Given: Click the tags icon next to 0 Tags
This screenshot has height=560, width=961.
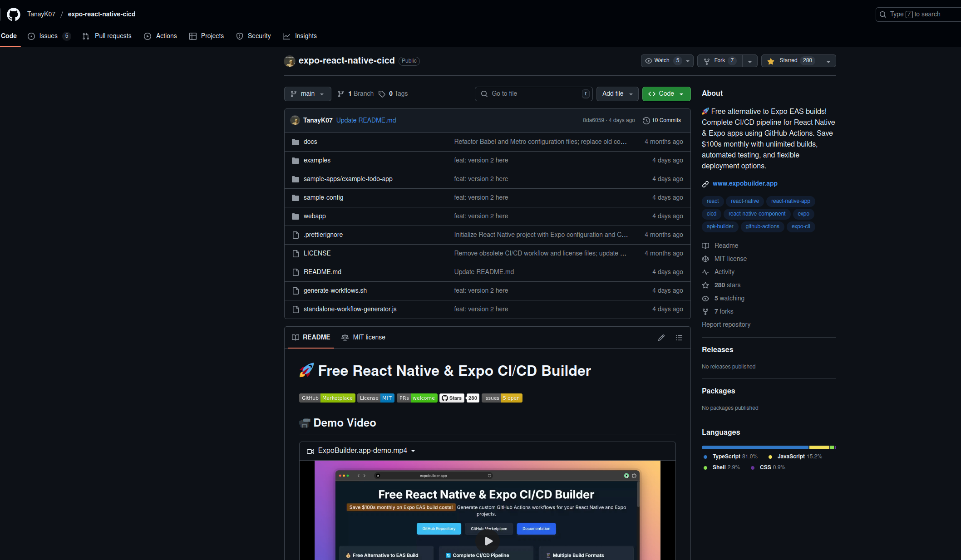Looking at the screenshot, I should coord(382,94).
